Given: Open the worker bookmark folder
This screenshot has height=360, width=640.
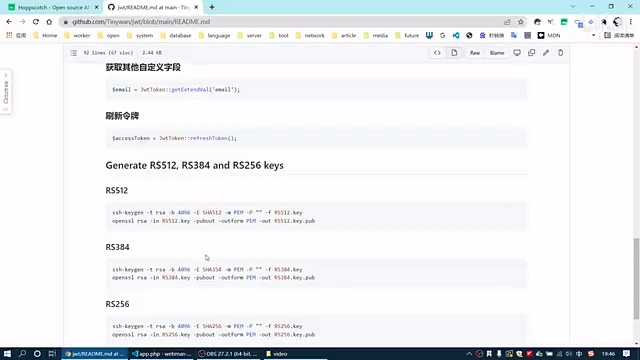Looking at the screenshot, I should click(77, 36).
